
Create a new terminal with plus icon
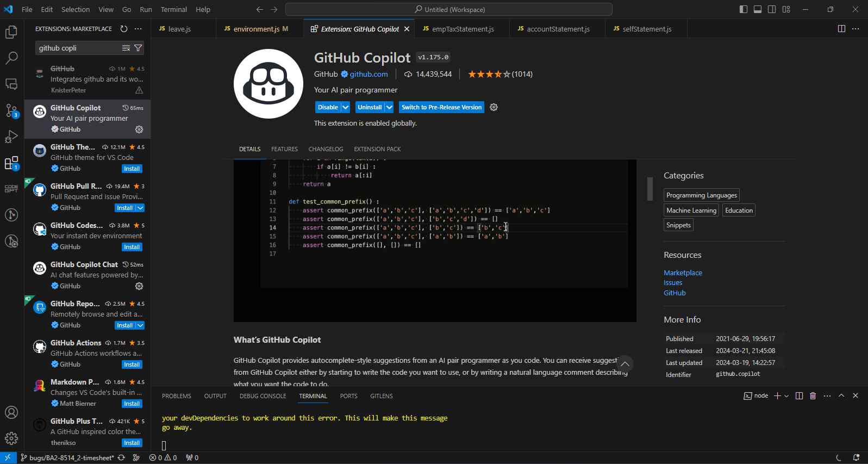click(777, 395)
